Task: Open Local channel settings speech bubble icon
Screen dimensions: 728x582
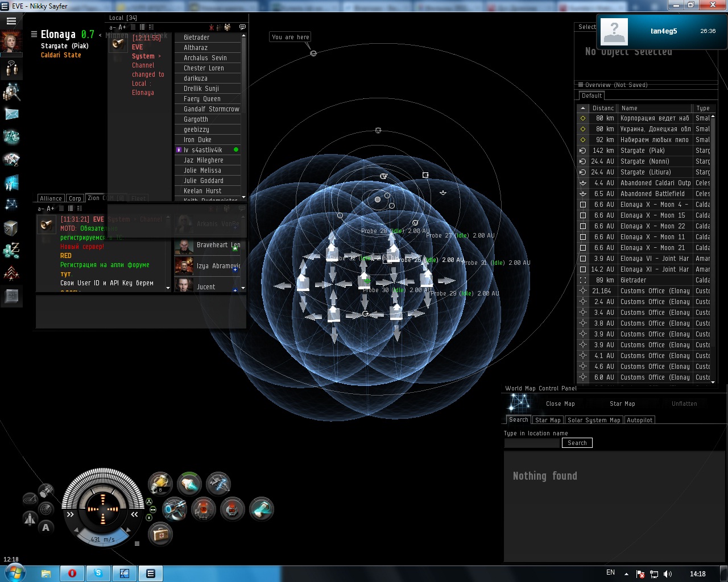Action: [x=242, y=27]
